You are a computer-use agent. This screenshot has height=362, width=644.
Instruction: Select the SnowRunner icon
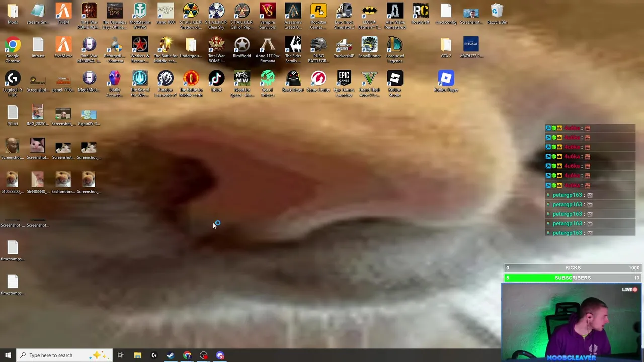(x=369, y=48)
